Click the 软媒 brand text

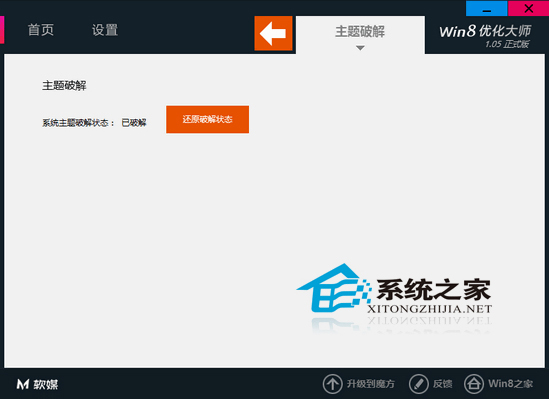pyautogui.click(x=46, y=385)
